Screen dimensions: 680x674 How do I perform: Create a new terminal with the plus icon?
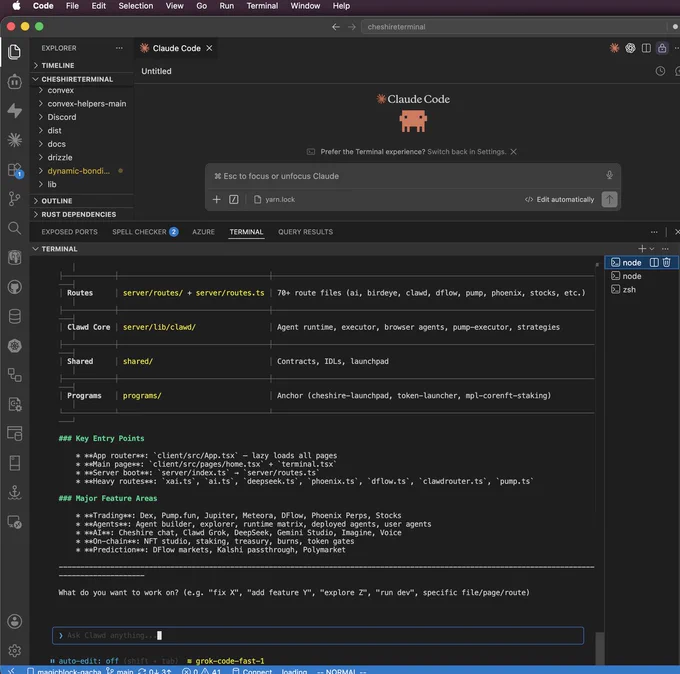(642, 249)
